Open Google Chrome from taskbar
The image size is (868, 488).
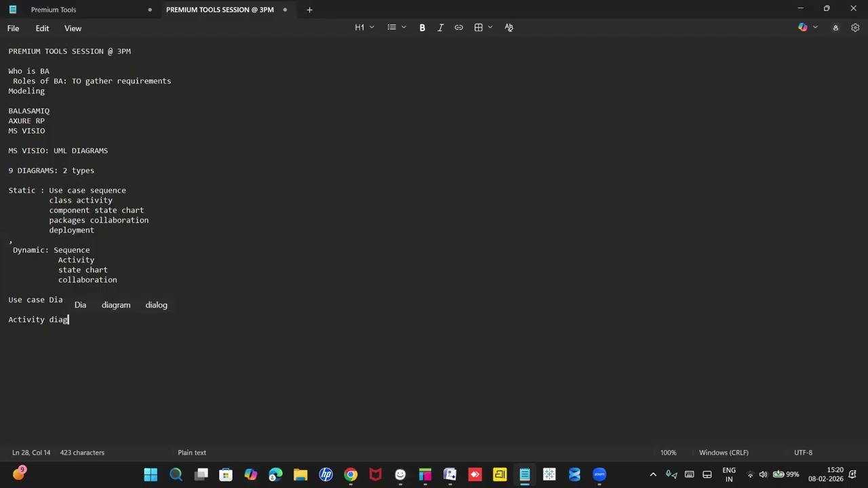coord(351,474)
